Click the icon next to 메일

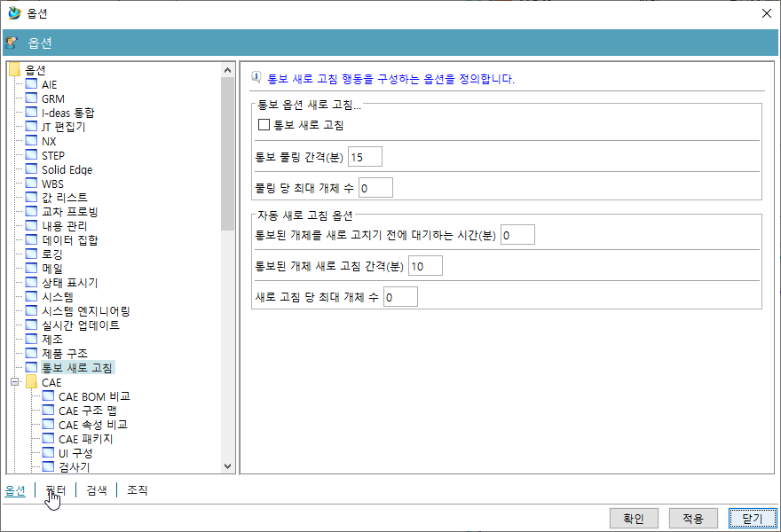click(32, 269)
